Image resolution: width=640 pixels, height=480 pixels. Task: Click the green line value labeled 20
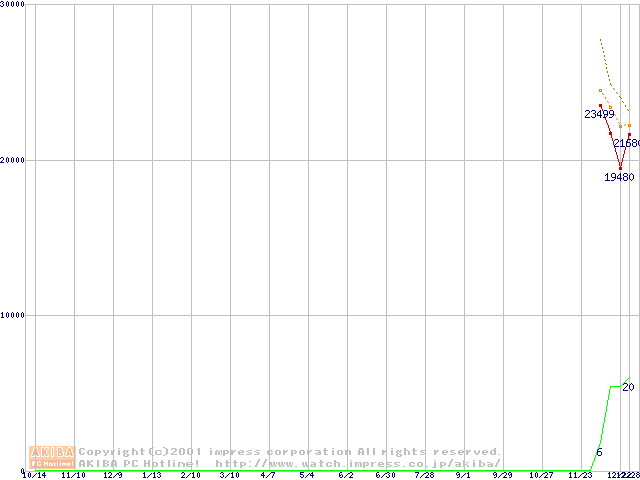tap(628, 387)
